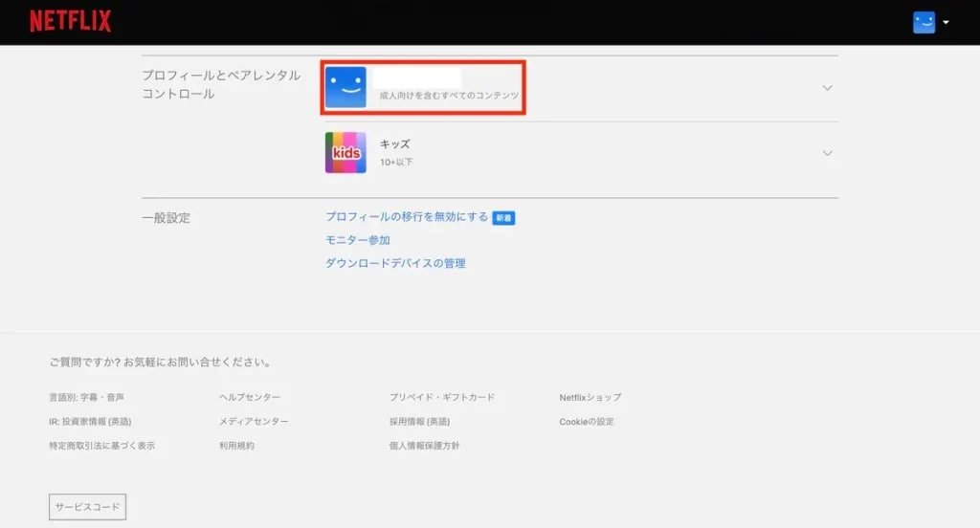Open the 利用規約 footer link

pos(236,446)
